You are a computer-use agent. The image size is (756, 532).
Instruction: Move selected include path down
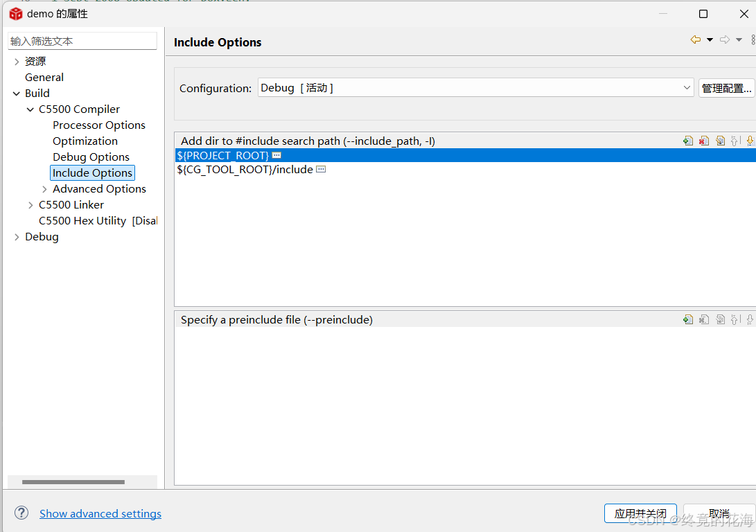click(x=750, y=141)
